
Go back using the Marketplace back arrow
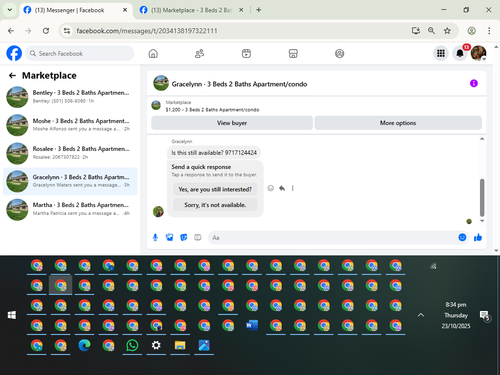[x=12, y=76]
